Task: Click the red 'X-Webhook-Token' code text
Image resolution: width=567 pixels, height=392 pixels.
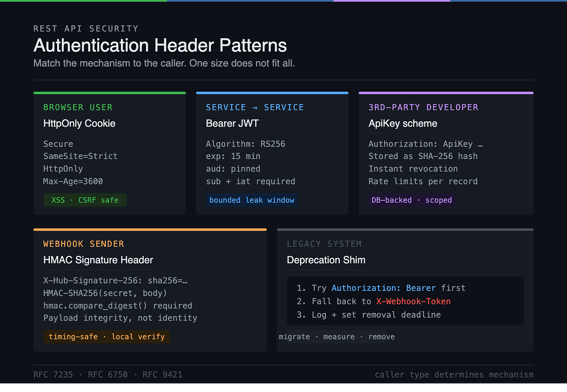Action: [x=413, y=301]
